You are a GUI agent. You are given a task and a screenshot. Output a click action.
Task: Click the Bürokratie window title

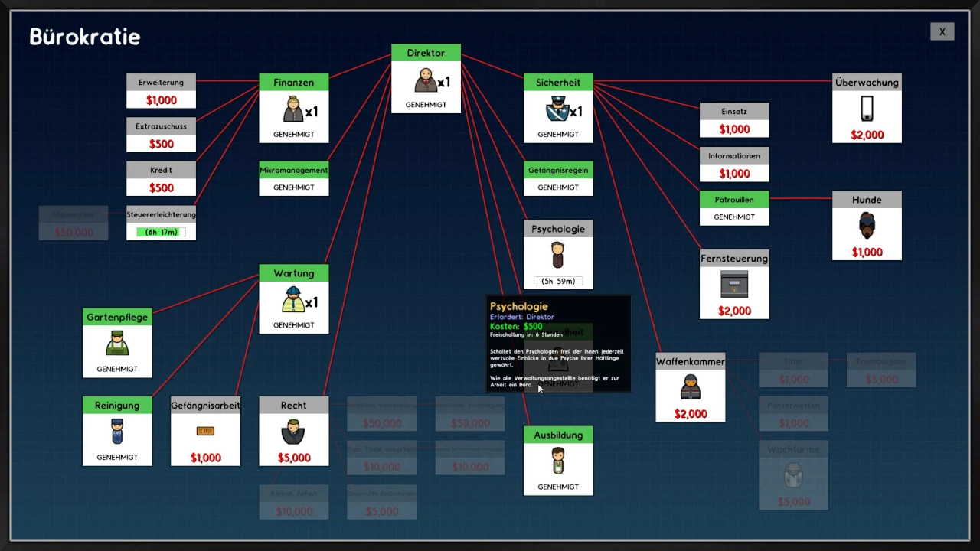click(85, 37)
